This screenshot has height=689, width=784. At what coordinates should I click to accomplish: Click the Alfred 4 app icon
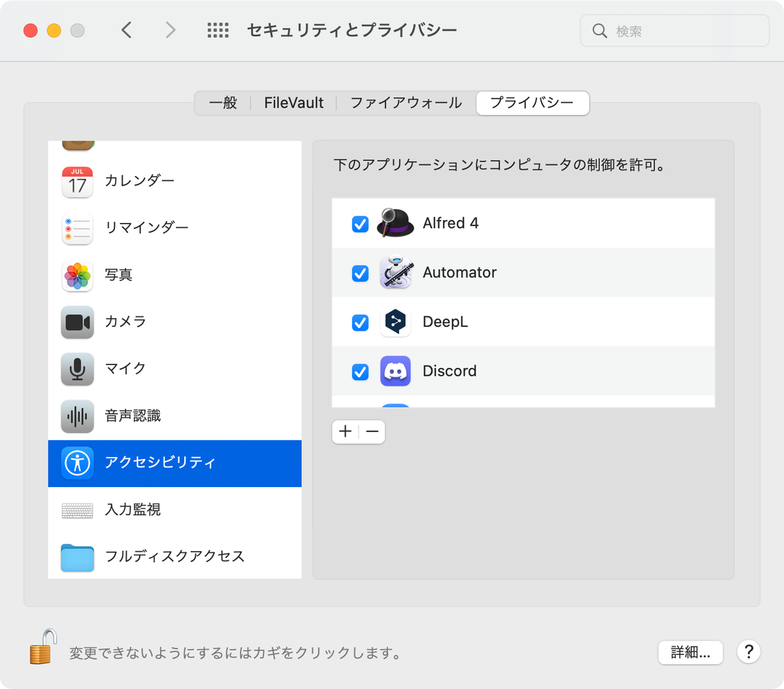[x=395, y=222]
